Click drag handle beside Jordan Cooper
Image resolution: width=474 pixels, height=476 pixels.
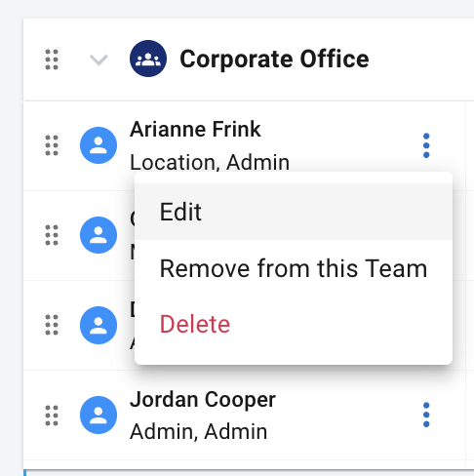pyautogui.click(x=52, y=416)
